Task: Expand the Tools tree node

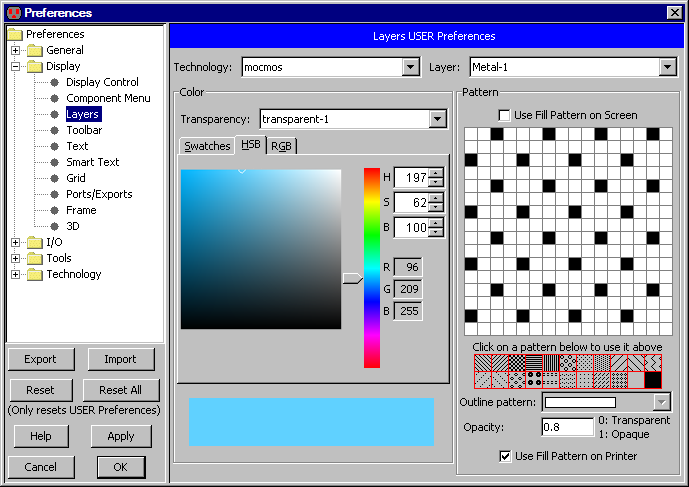Action: (x=15, y=258)
